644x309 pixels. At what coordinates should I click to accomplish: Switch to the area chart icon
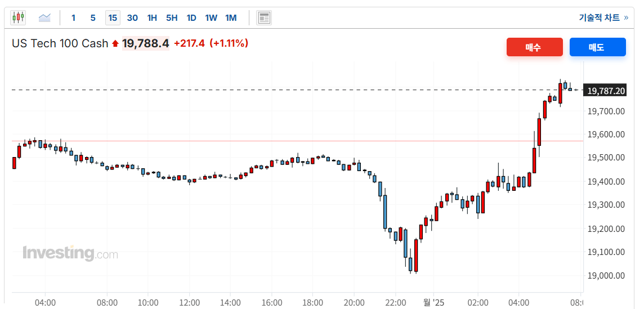pyautogui.click(x=44, y=17)
